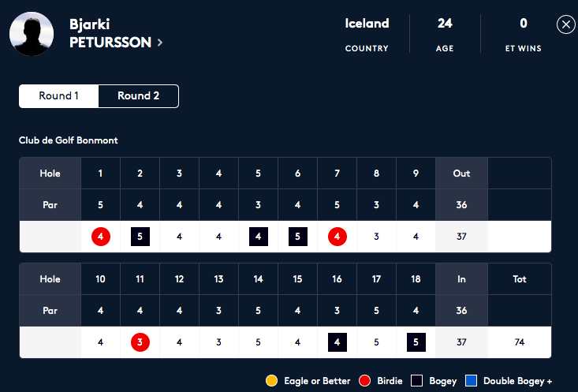Click the total score 74 cell
Viewport: 578px width, 392px height.
tap(520, 342)
